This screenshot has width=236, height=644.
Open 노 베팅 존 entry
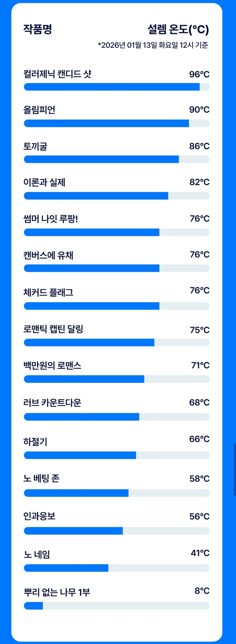(x=41, y=478)
